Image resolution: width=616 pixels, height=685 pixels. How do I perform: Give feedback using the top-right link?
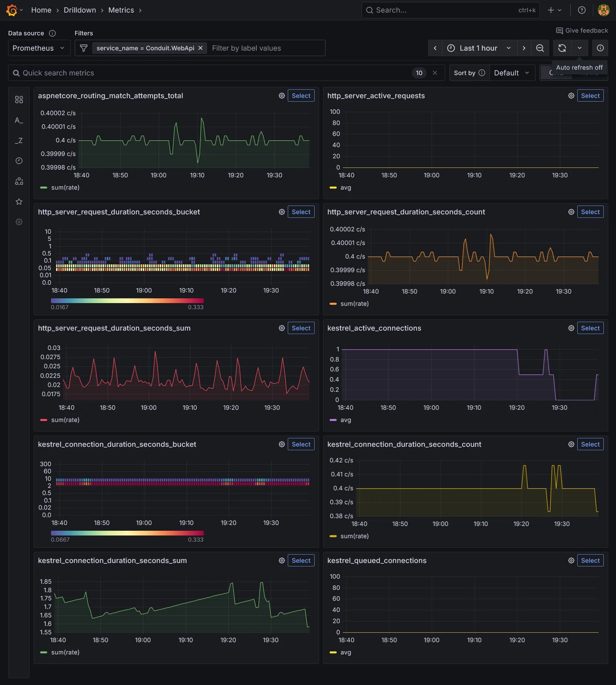pyautogui.click(x=582, y=30)
